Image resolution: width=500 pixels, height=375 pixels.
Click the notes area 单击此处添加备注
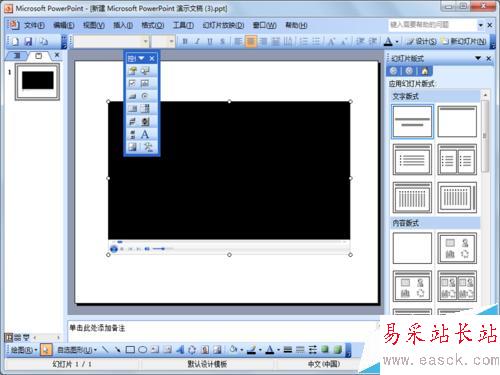(x=97, y=328)
